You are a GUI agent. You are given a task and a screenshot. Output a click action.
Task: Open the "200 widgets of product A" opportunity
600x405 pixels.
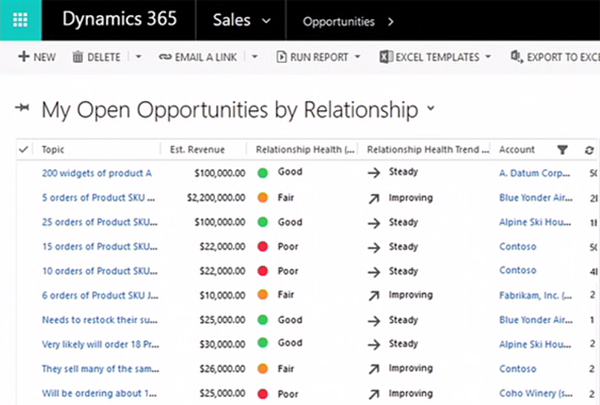[x=97, y=173]
